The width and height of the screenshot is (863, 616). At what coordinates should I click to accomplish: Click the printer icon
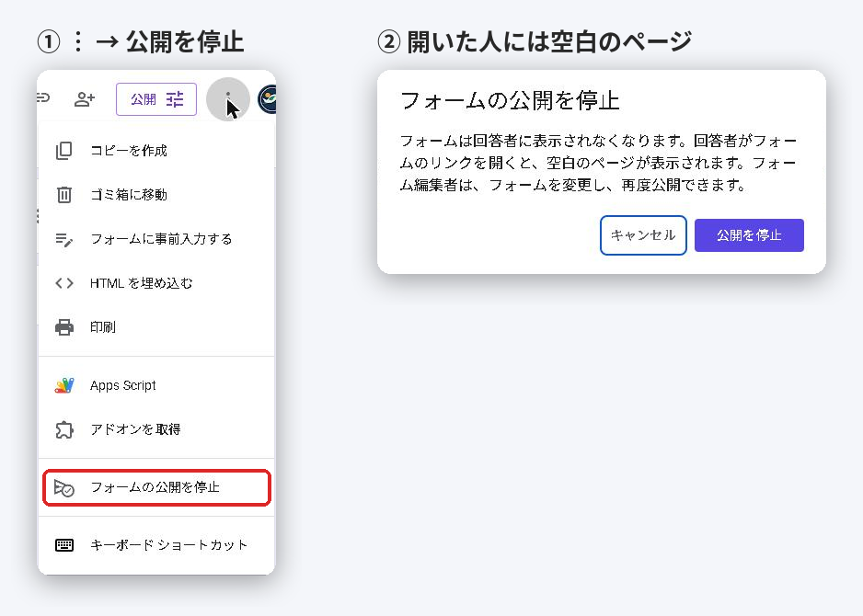[x=63, y=327]
